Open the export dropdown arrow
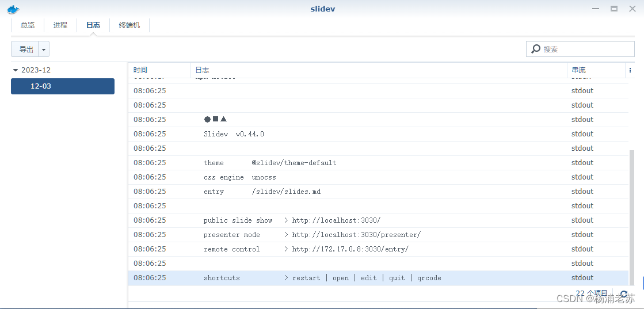 point(44,49)
